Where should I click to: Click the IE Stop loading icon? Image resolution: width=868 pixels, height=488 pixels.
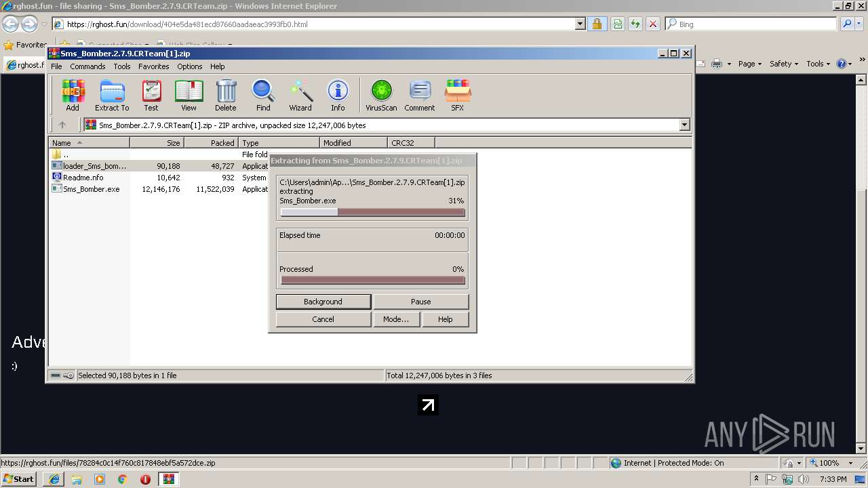(x=653, y=24)
